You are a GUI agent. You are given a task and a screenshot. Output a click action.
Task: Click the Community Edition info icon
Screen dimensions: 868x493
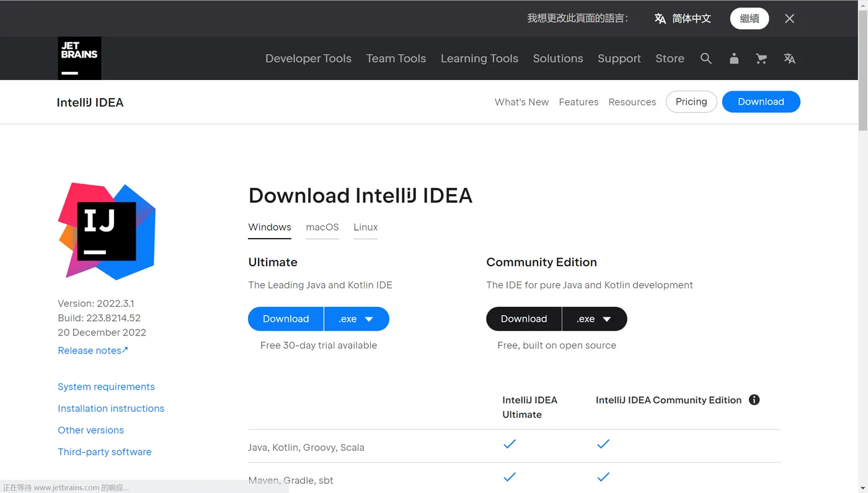(x=754, y=400)
